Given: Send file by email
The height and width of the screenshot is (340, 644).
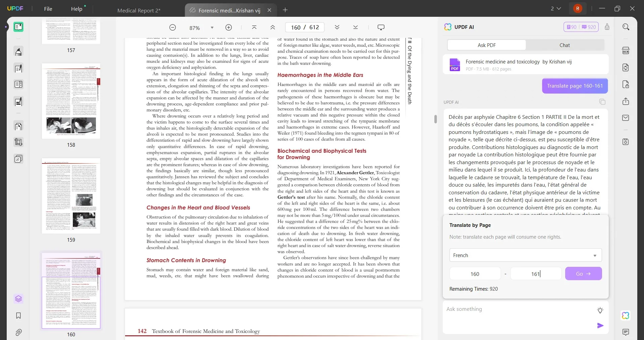Looking at the screenshot, I should (626, 118).
